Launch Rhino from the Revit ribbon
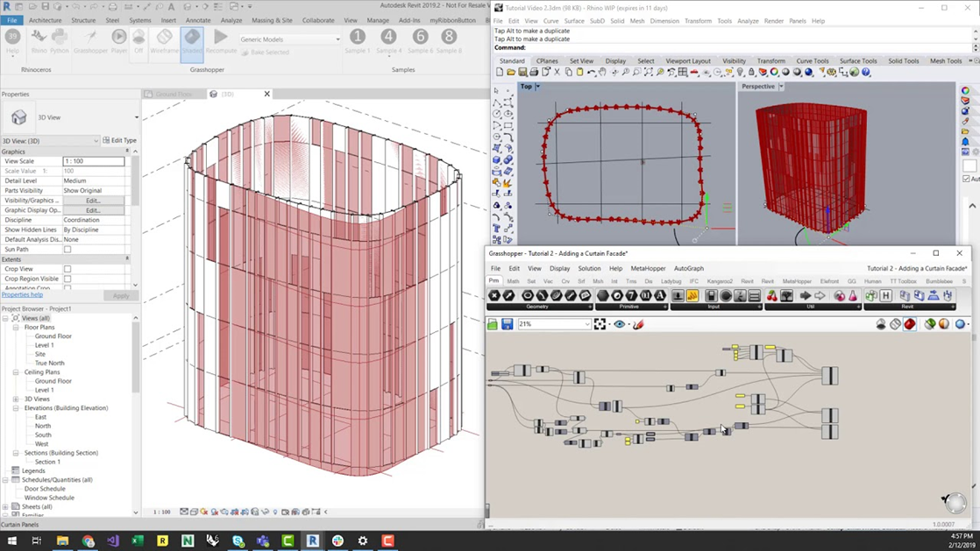The height and width of the screenshot is (551, 980). [39, 41]
